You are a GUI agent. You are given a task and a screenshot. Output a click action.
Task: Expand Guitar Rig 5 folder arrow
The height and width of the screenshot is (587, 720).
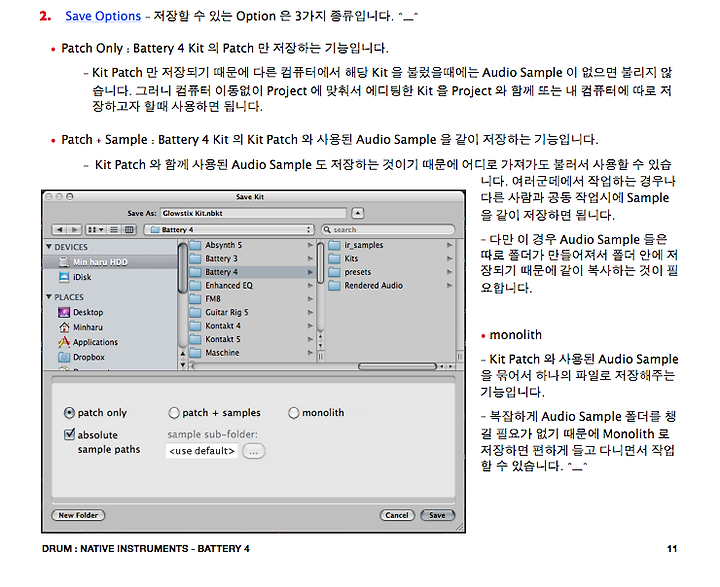[310, 312]
